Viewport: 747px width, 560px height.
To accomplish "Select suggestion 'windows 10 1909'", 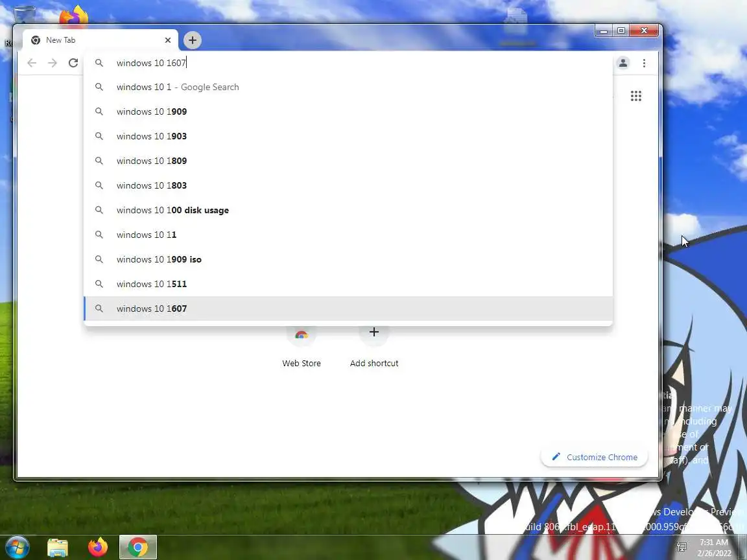I will click(348, 111).
